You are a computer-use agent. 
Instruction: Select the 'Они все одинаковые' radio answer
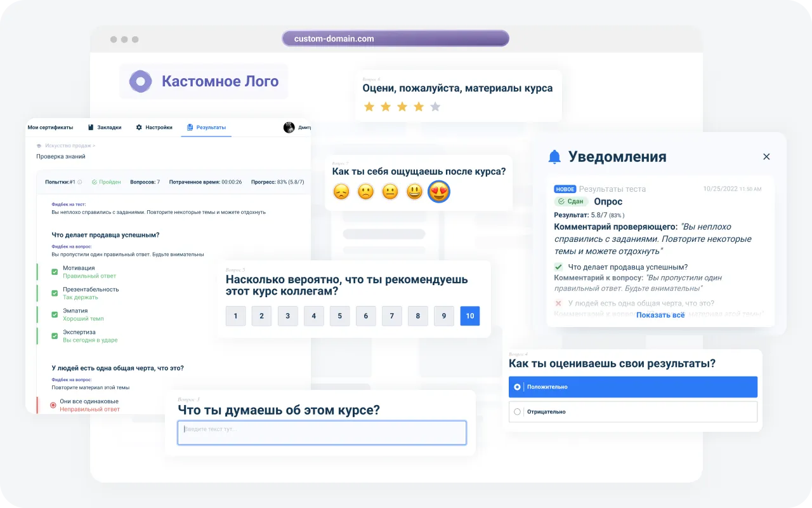[x=53, y=405]
